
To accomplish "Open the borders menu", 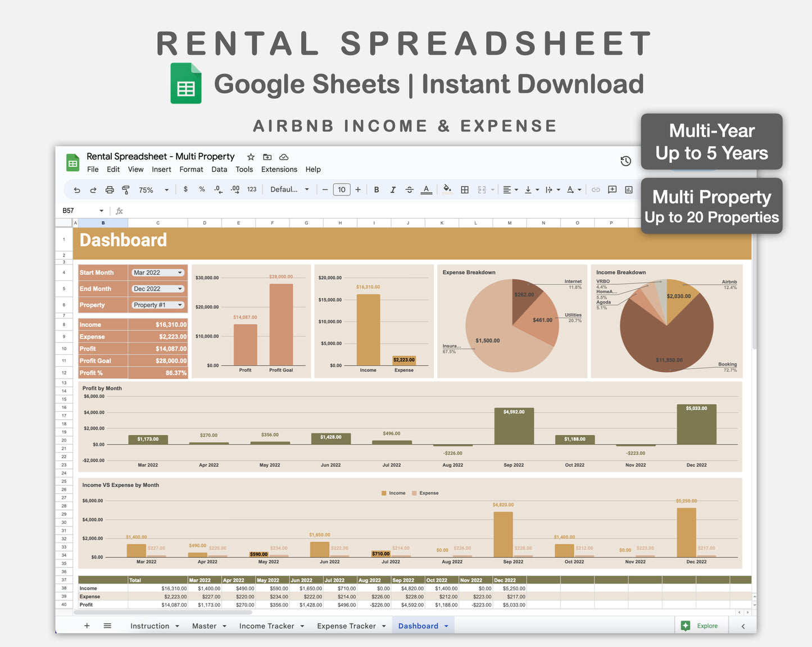I will (465, 189).
